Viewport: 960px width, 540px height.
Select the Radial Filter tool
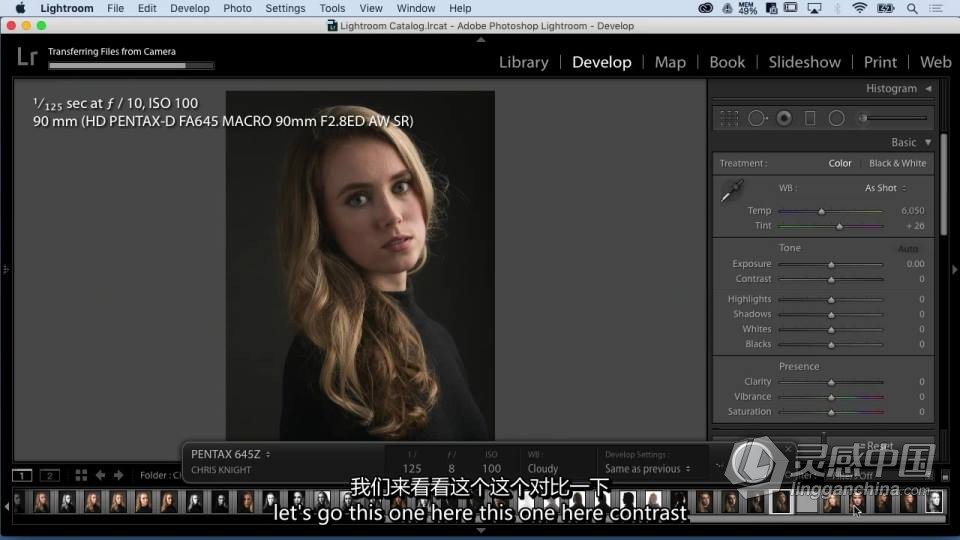pos(836,118)
